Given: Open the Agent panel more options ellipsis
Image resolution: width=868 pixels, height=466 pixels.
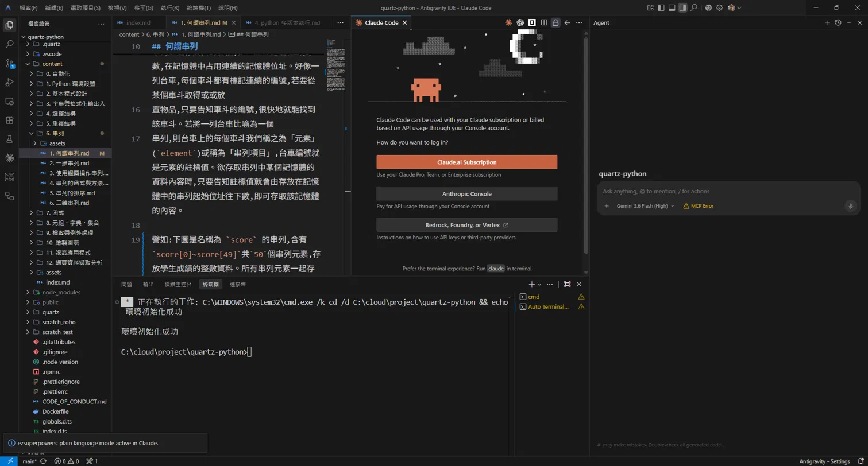Looking at the screenshot, I should tap(848, 23).
